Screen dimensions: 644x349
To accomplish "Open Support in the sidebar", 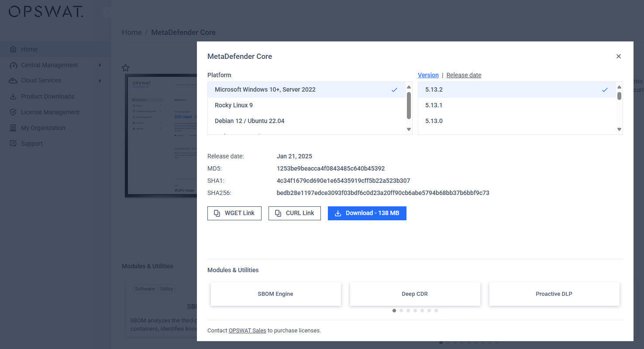I will pos(55,144).
